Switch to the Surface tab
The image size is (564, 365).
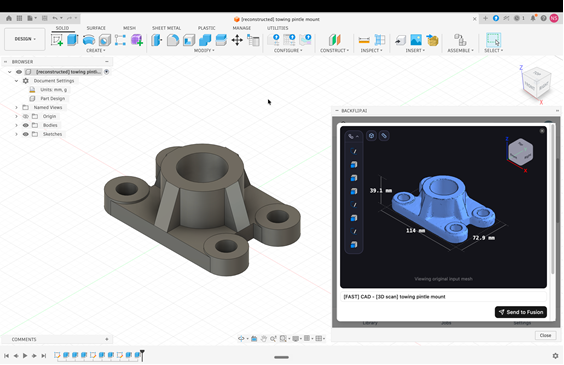point(96,28)
